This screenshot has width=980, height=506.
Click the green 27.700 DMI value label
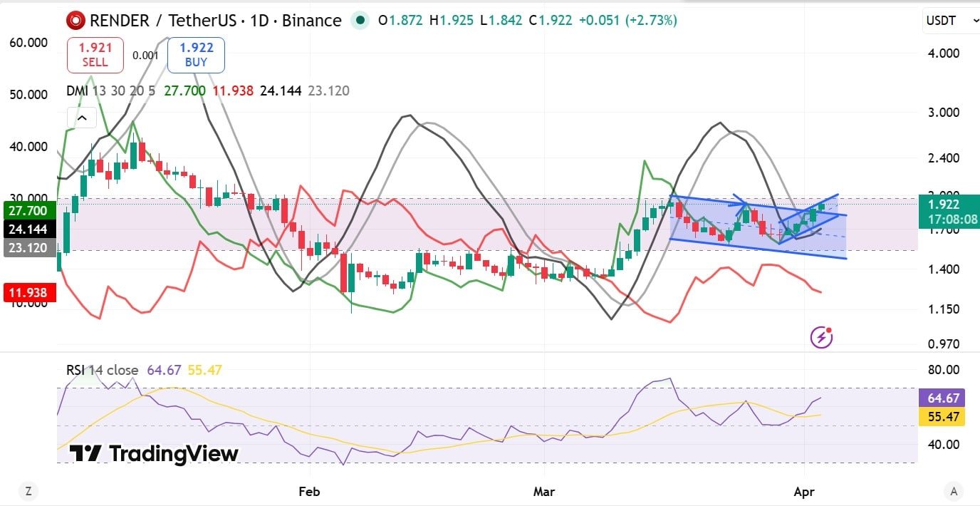click(x=27, y=211)
